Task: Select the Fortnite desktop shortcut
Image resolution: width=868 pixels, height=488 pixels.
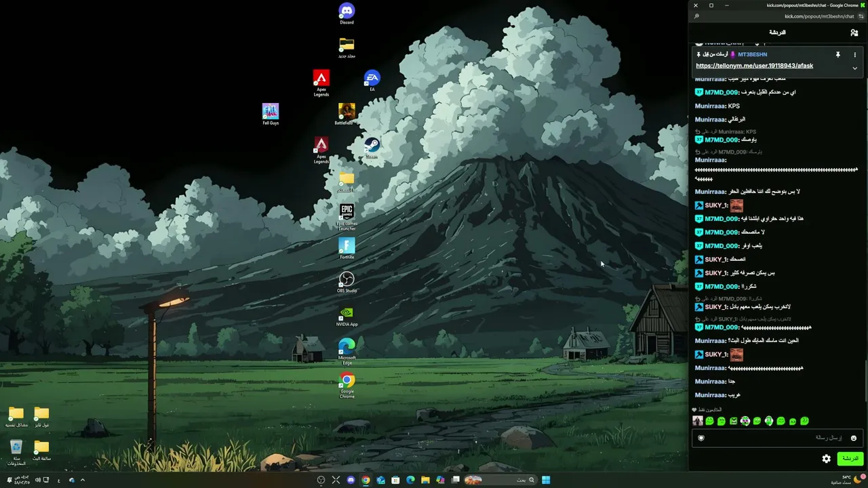Action: click(x=347, y=248)
